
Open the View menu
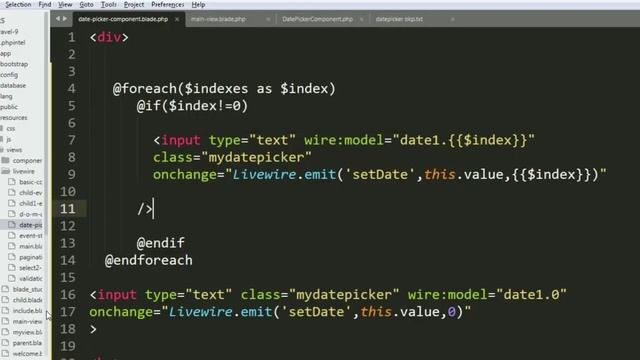tap(65, 4)
